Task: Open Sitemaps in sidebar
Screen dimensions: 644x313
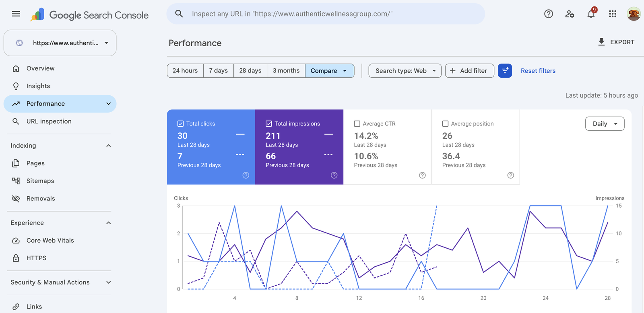Action: pos(60,181)
